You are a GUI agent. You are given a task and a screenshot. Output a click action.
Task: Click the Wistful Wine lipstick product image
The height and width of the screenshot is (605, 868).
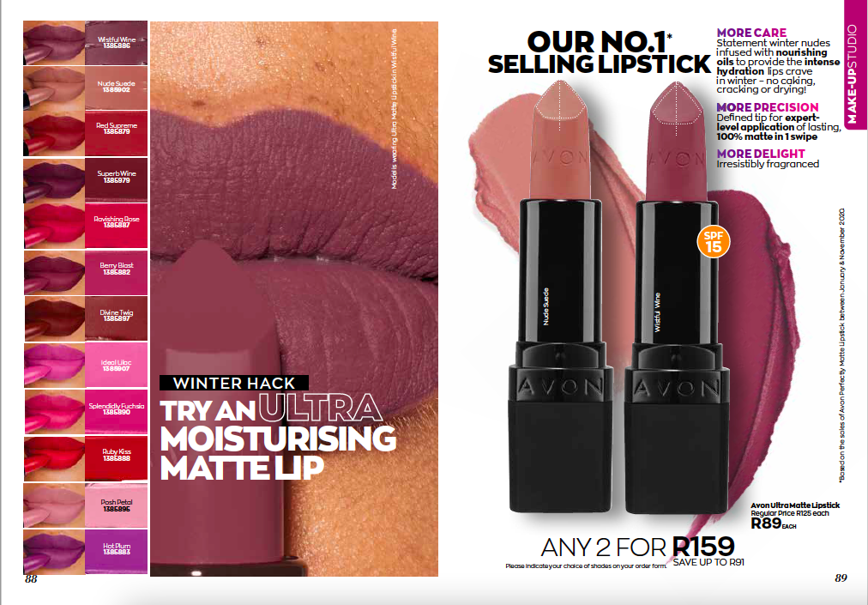coord(677,296)
